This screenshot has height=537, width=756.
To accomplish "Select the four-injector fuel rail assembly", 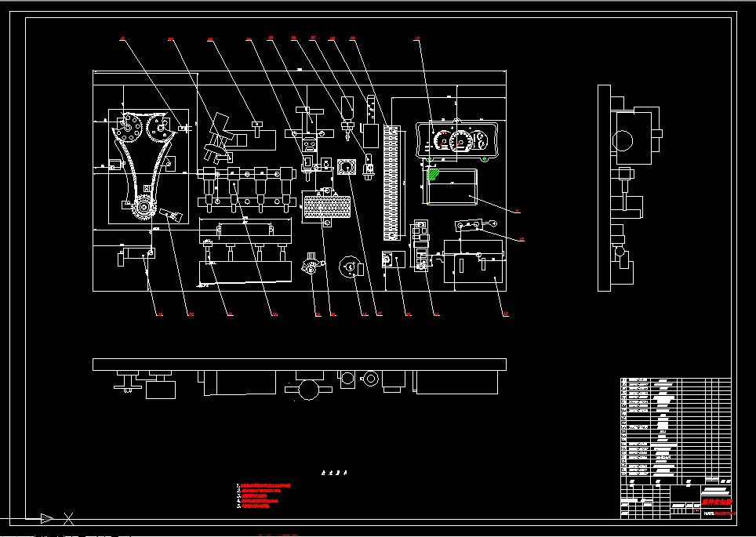I will pos(247,190).
